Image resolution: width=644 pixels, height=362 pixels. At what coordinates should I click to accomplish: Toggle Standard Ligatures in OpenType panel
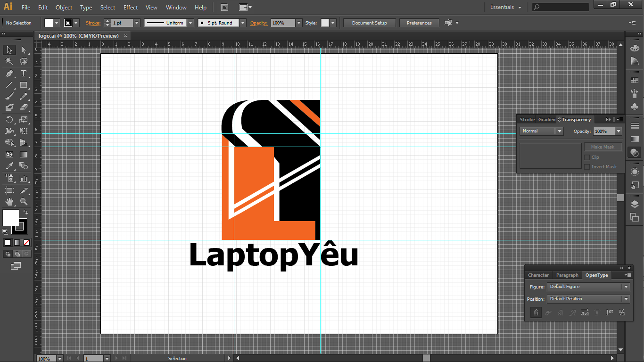pyautogui.click(x=536, y=313)
